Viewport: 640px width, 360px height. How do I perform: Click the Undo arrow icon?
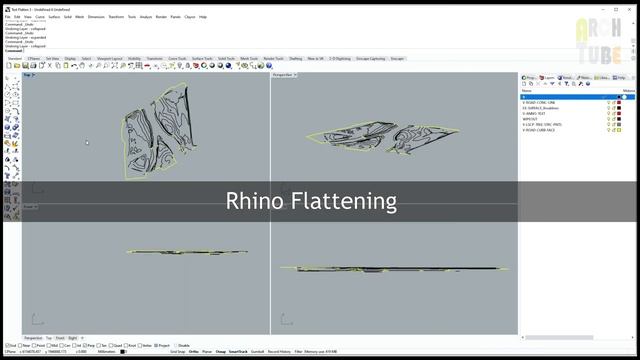[74, 65]
